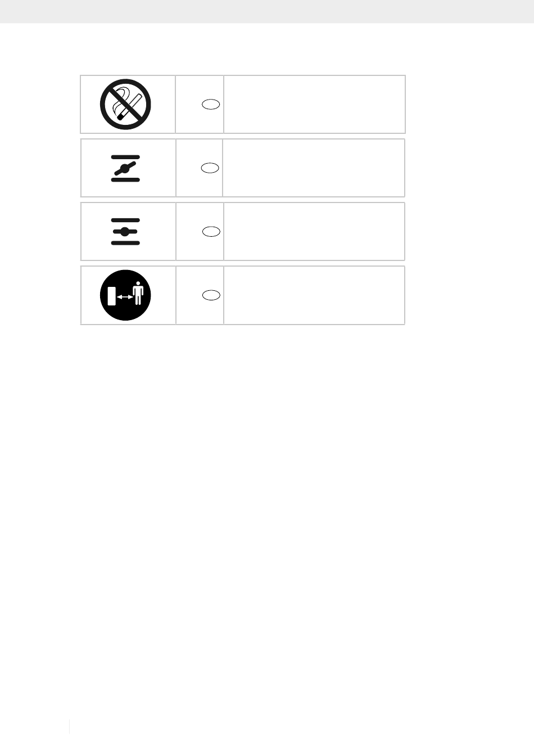The image size is (534, 756).
Task: Click the top bar of the horizontal valve symbol
Action: pyautogui.click(x=125, y=220)
